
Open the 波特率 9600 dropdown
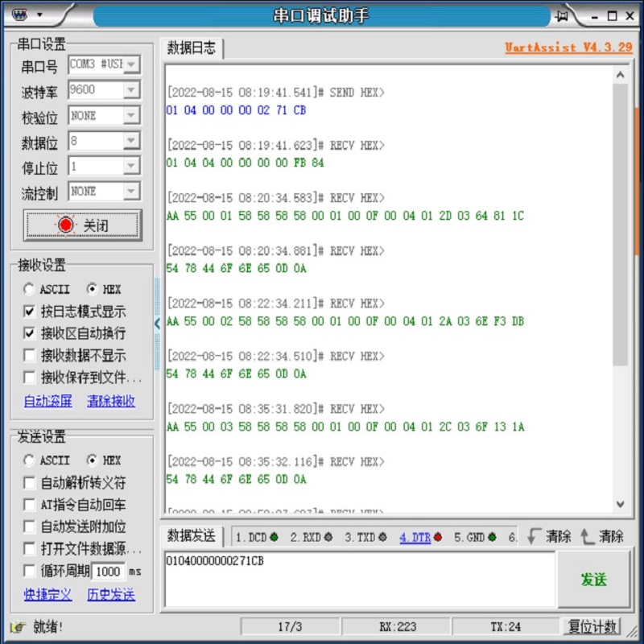point(131,90)
